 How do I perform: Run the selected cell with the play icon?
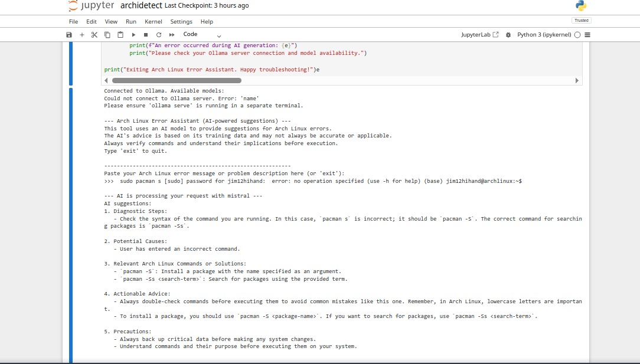[133, 35]
